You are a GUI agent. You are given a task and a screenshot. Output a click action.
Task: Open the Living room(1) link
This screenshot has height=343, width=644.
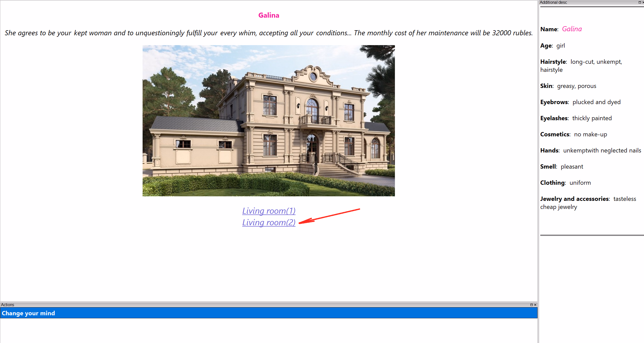pyautogui.click(x=269, y=211)
